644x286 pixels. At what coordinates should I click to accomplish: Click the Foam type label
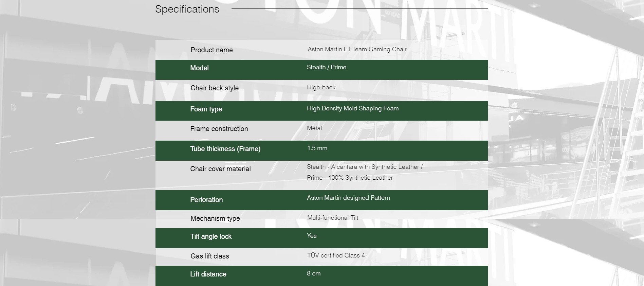coord(206,109)
